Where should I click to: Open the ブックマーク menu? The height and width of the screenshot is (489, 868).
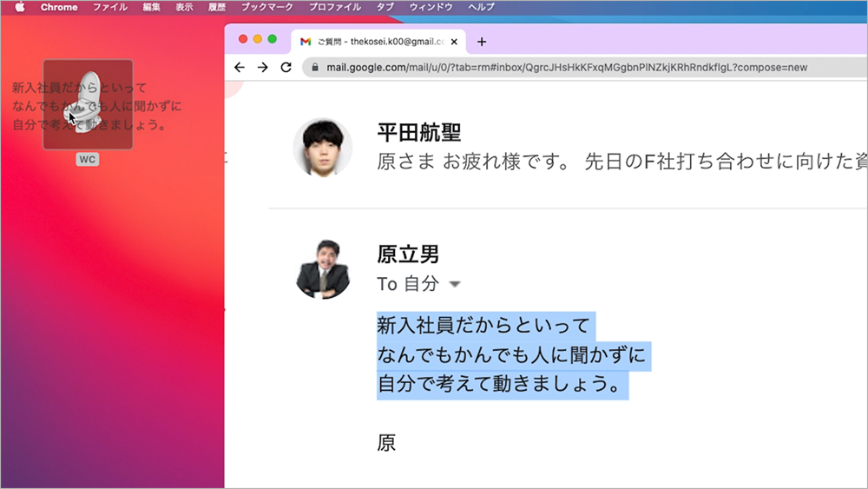tap(268, 7)
